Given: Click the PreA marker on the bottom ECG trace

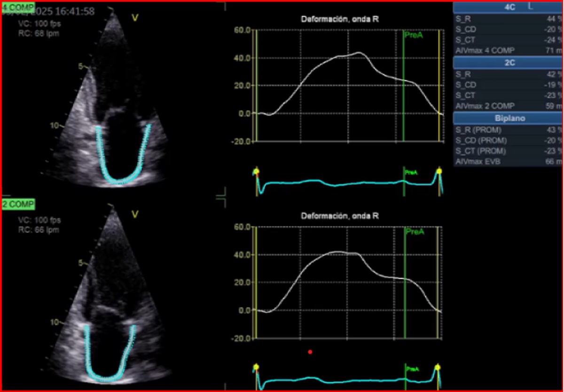Looking at the screenshot, I should pos(412,369).
